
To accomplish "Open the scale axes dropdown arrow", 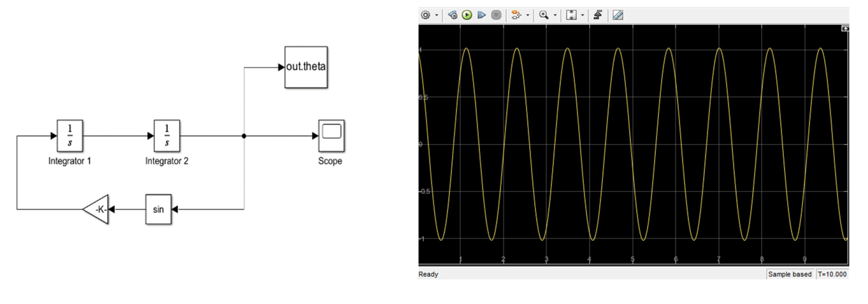I will click(583, 15).
